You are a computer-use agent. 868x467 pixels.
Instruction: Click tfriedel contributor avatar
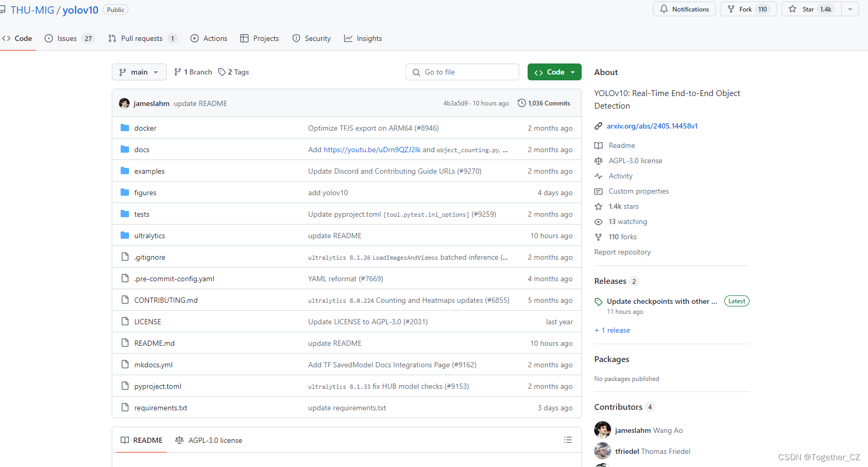603,451
